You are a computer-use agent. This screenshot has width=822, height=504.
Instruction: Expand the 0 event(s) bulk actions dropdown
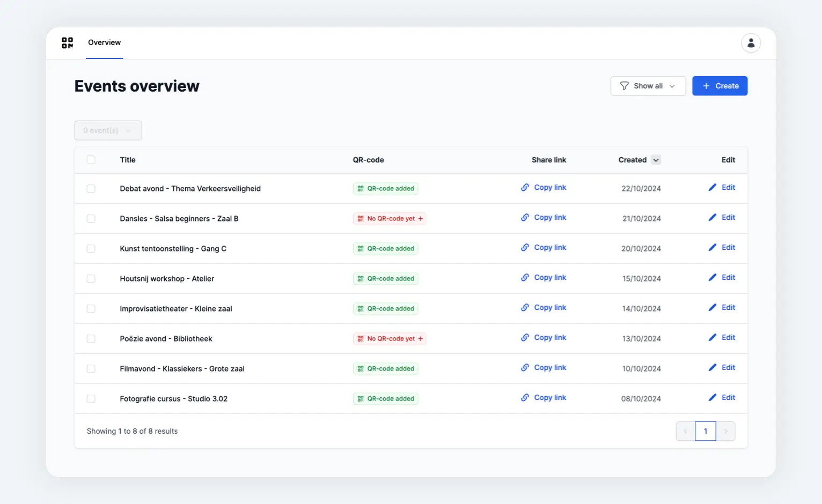(108, 130)
